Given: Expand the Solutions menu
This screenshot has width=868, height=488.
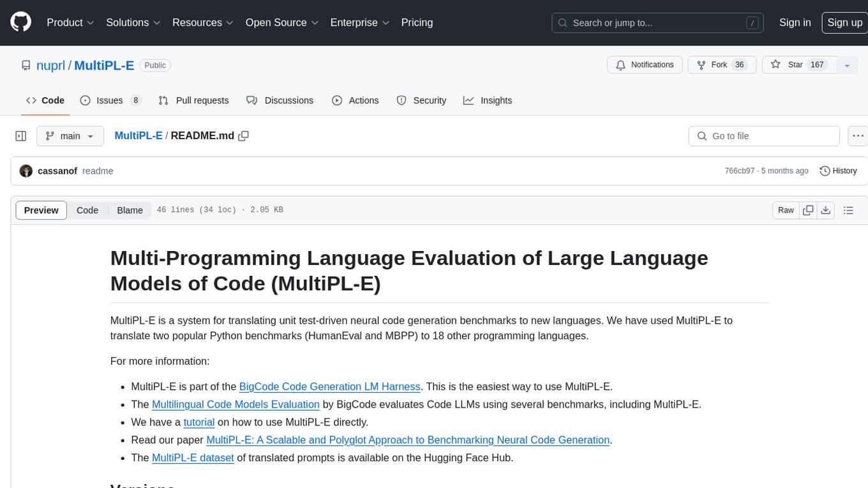Looking at the screenshot, I should pos(133,22).
